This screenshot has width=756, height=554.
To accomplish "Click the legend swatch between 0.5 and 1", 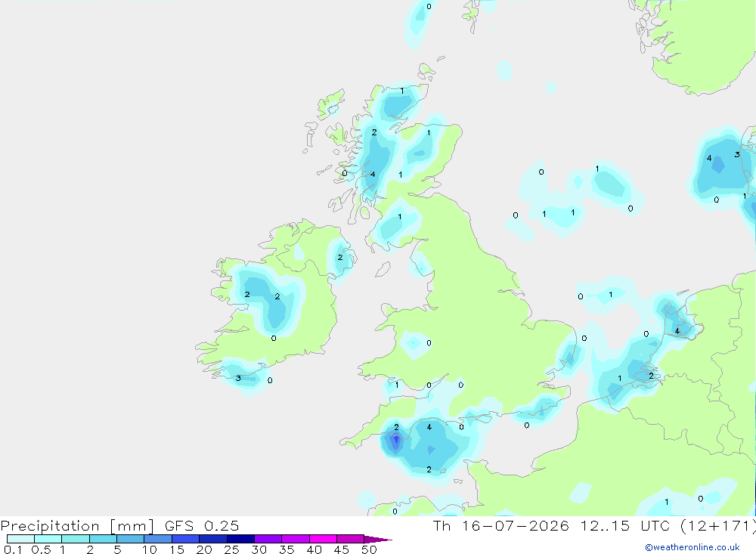I will point(48,539).
